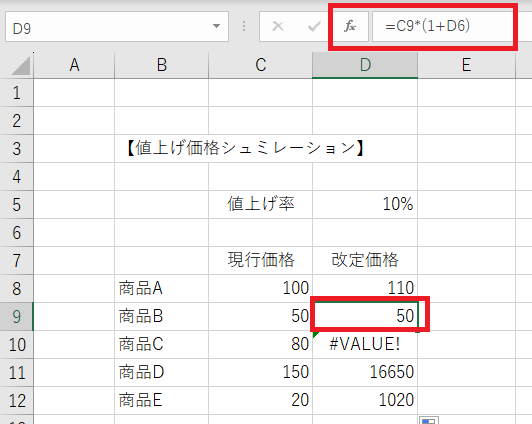Select revised price cell showing 16650
The image size is (532, 424).
[x=365, y=372]
